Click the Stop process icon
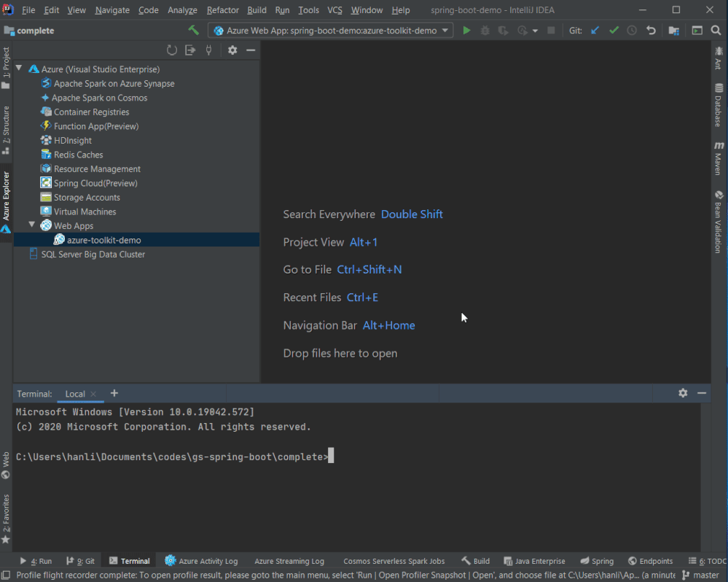 [551, 30]
